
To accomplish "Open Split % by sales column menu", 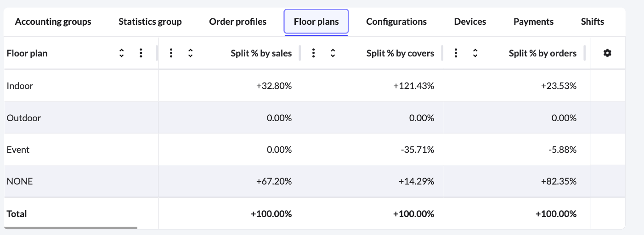I will 171,53.
